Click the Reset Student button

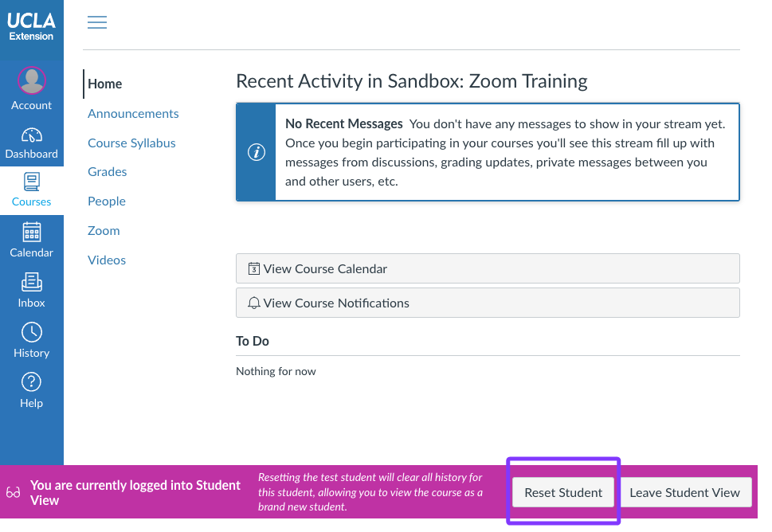click(563, 492)
